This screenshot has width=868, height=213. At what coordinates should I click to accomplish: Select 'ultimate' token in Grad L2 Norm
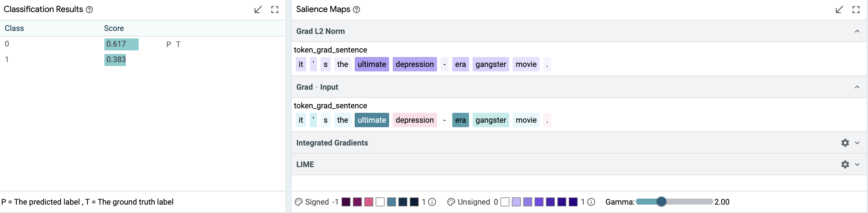tap(372, 64)
